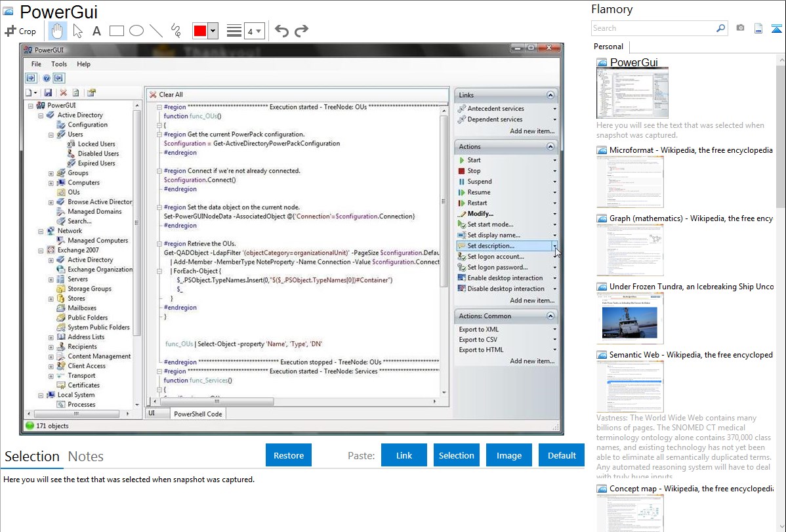This screenshot has height=532, width=786.
Task: Open the Personal tab
Action: pyautogui.click(x=608, y=46)
